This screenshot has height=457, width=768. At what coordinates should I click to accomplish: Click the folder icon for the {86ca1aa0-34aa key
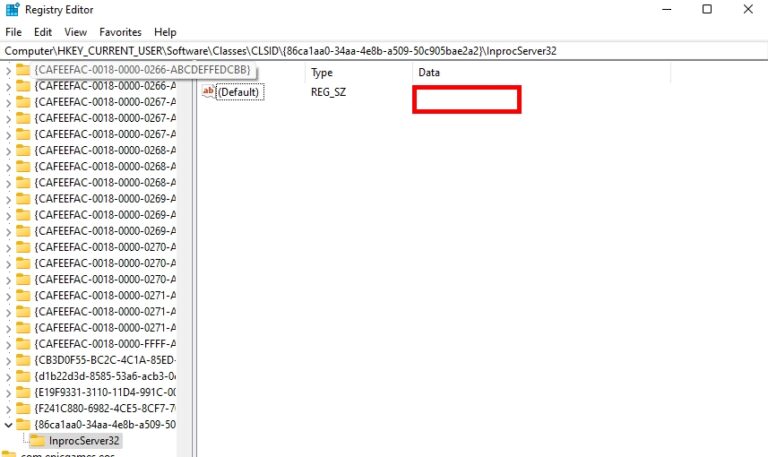(24, 425)
